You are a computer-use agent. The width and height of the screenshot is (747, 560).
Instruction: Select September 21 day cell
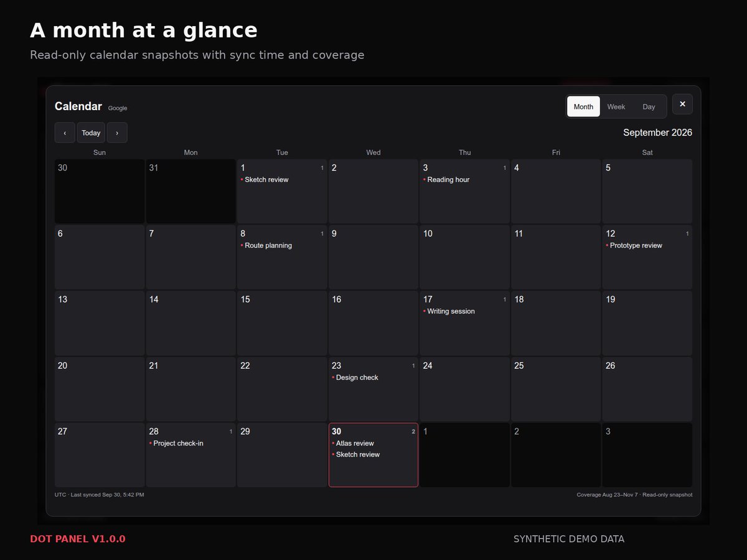coord(190,389)
